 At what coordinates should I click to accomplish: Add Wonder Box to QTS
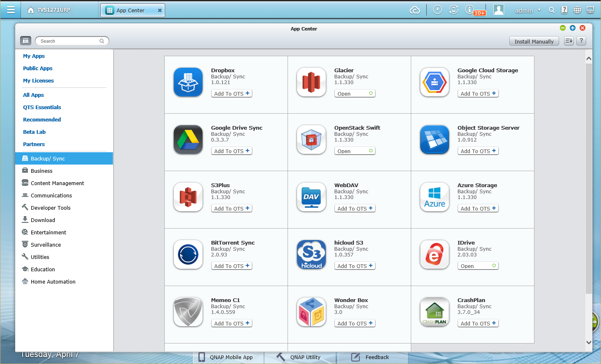pyautogui.click(x=355, y=323)
